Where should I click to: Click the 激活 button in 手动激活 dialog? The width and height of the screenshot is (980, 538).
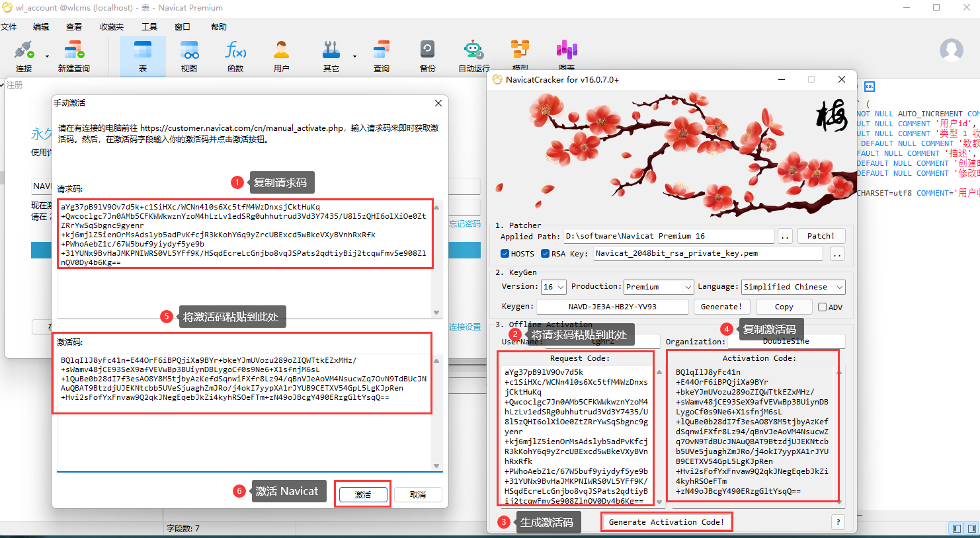click(x=363, y=494)
